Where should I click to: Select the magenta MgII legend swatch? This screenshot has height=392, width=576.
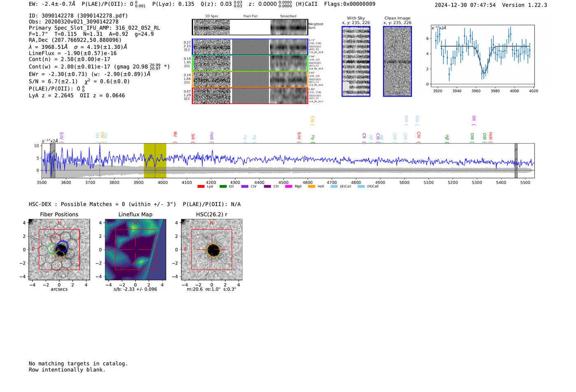(288, 187)
